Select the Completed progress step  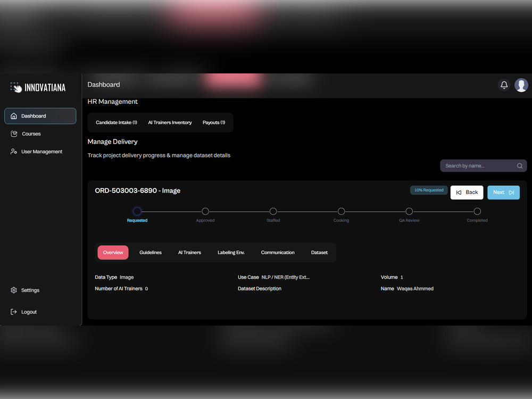(x=477, y=211)
